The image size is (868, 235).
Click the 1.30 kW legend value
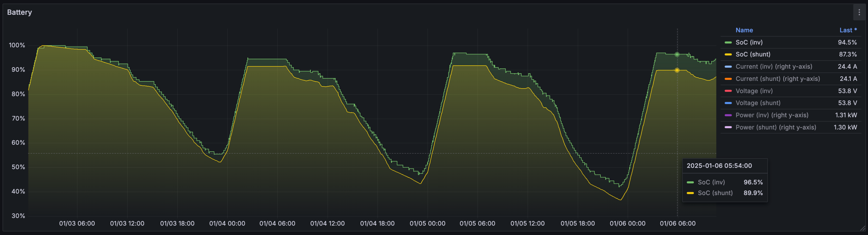tap(845, 127)
